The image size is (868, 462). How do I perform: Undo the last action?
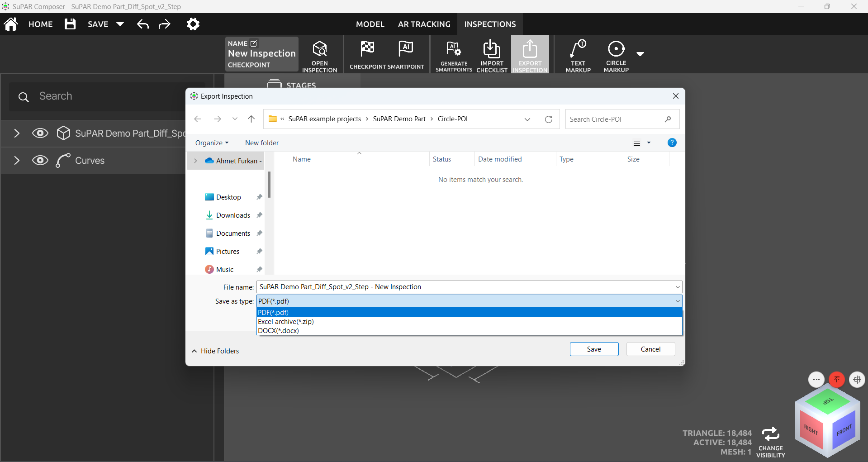click(x=143, y=24)
